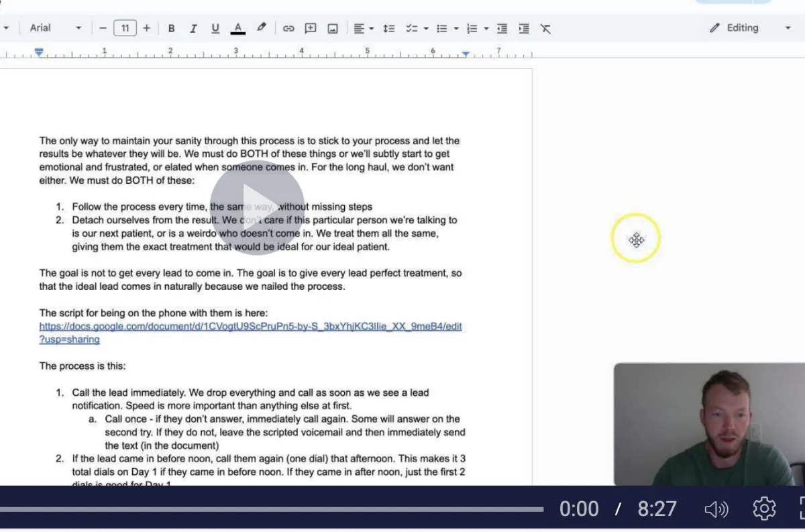Click "If the lead came in before noon" item
Screen dimensions: 805x532
pyautogui.click(x=269, y=472)
